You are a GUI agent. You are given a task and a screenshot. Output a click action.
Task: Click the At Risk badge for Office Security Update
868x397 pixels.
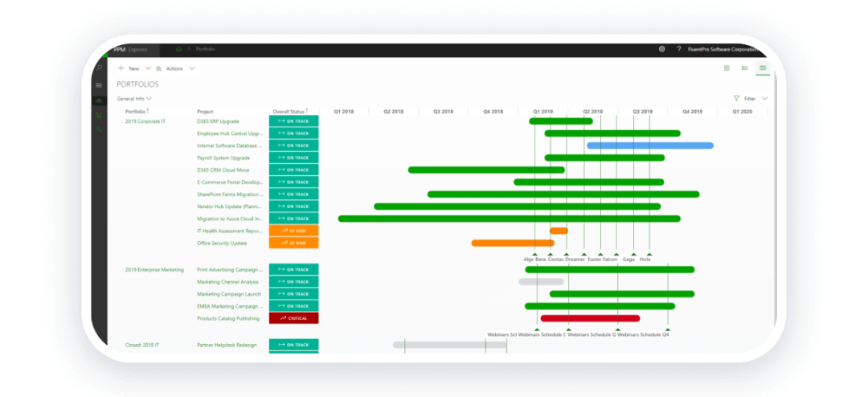pos(294,243)
